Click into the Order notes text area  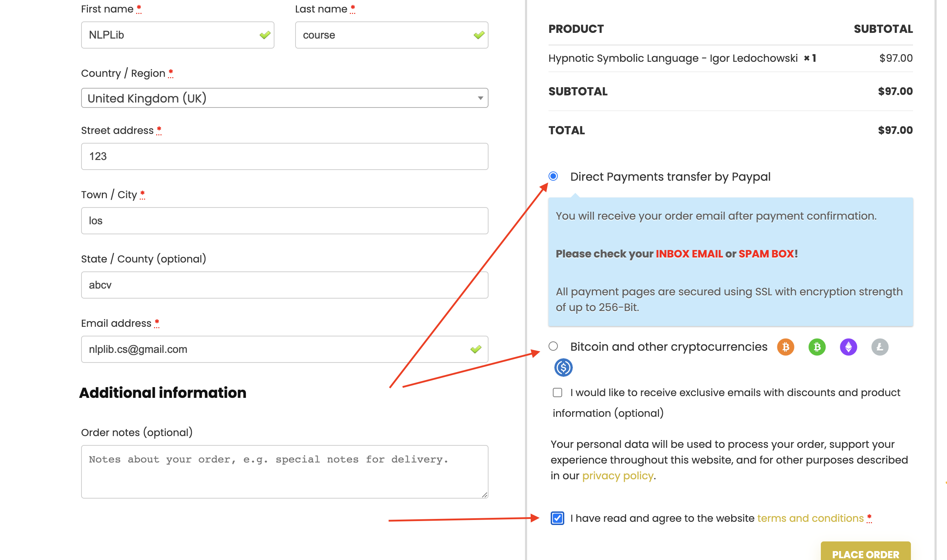tap(285, 472)
